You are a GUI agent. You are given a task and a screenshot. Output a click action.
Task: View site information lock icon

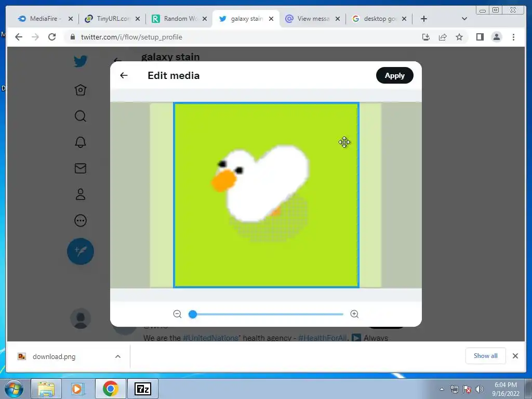[72, 37]
